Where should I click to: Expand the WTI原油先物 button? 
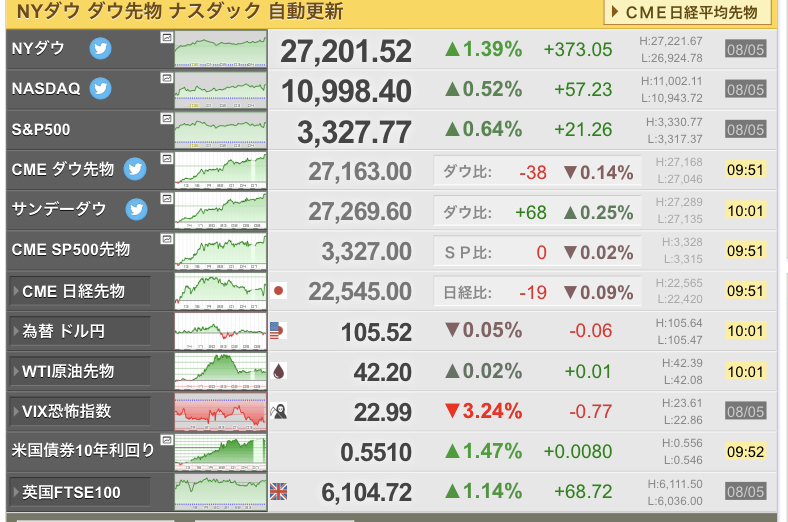click(80, 371)
